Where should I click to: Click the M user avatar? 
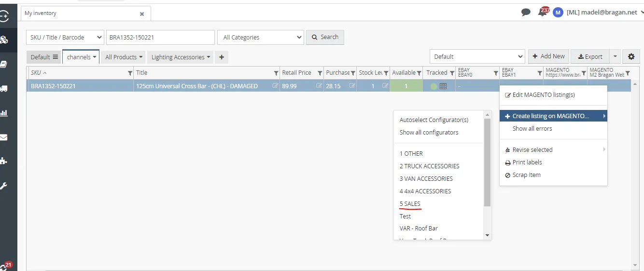tap(558, 13)
